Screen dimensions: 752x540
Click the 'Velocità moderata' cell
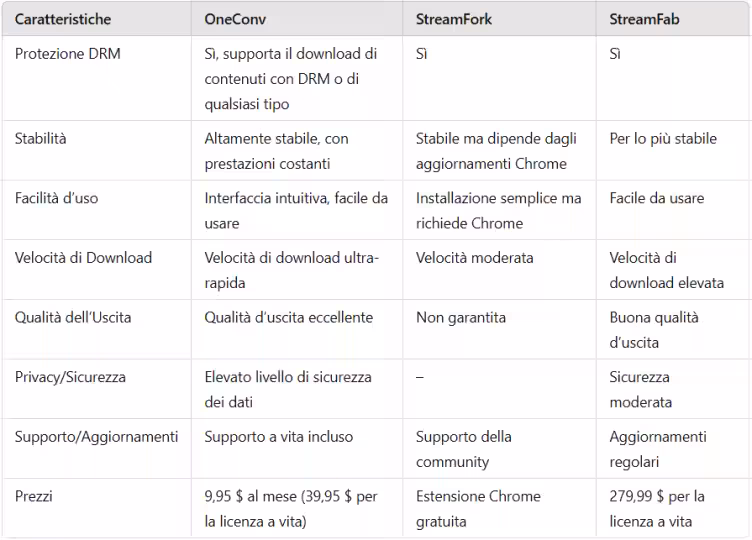475,258
